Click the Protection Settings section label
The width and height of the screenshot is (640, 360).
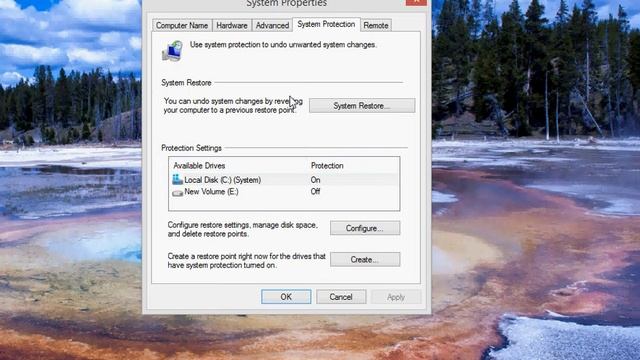click(191, 148)
